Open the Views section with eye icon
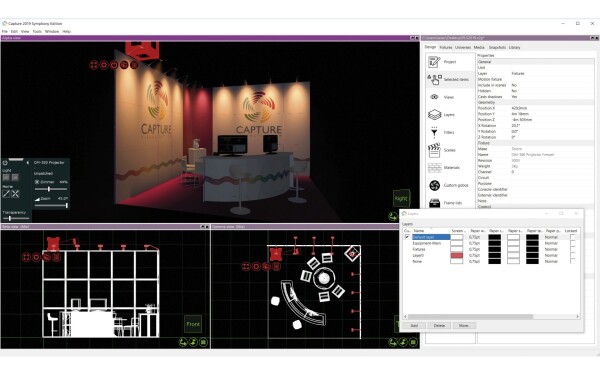Viewport: 600px width, 375px height. pyautogui.click(x=450, y=97)
